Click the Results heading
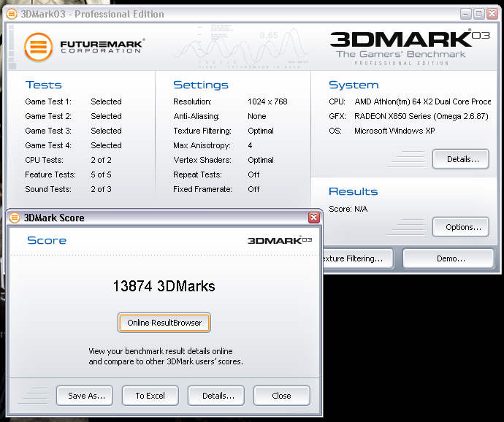The image size is (504, 422). tap(353, 191)
